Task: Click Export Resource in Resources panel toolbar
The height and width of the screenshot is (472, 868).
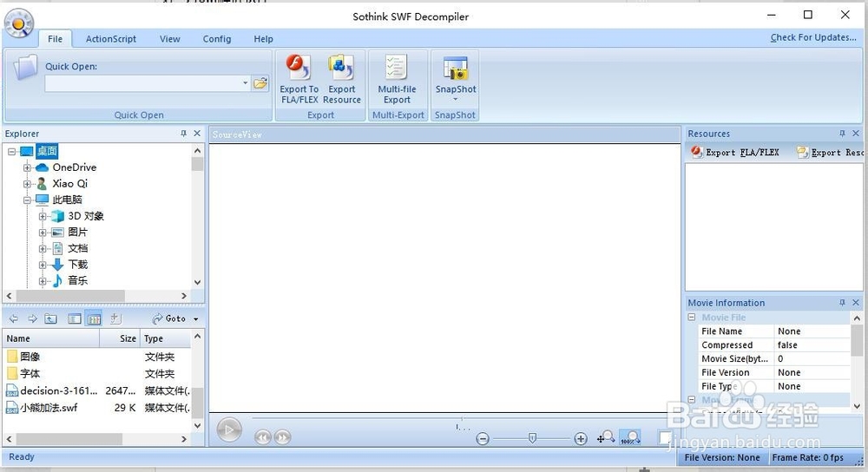Action: pyautogui.click(x=831, y=152)
